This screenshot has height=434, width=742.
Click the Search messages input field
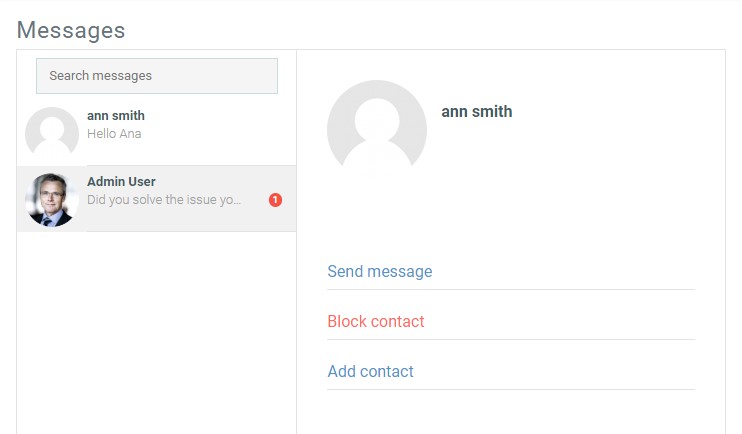[x=156, y=76]
